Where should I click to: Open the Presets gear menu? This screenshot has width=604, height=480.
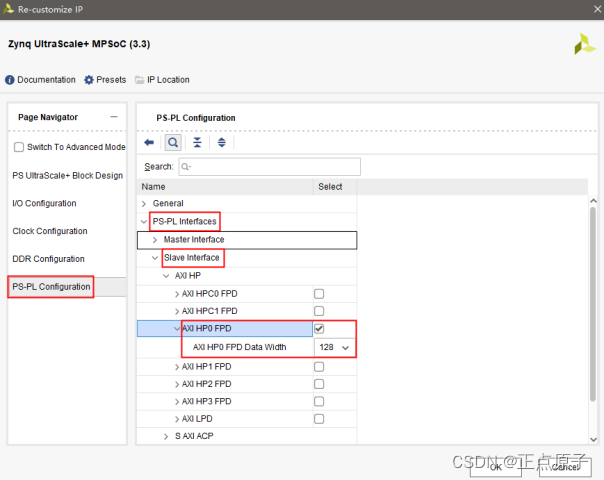(105, 80)
